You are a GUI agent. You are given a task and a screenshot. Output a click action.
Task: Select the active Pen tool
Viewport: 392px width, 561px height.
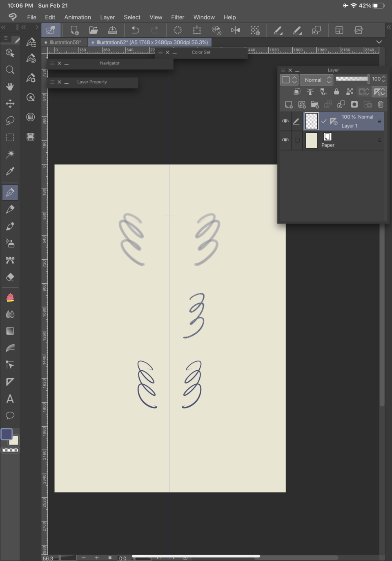click(x=10, y=192)
